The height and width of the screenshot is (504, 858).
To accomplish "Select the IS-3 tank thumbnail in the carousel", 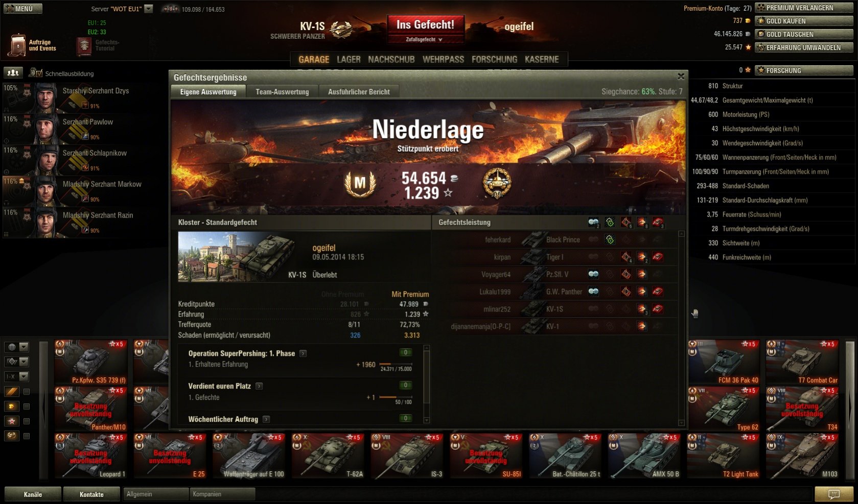I will coord(407,456).
